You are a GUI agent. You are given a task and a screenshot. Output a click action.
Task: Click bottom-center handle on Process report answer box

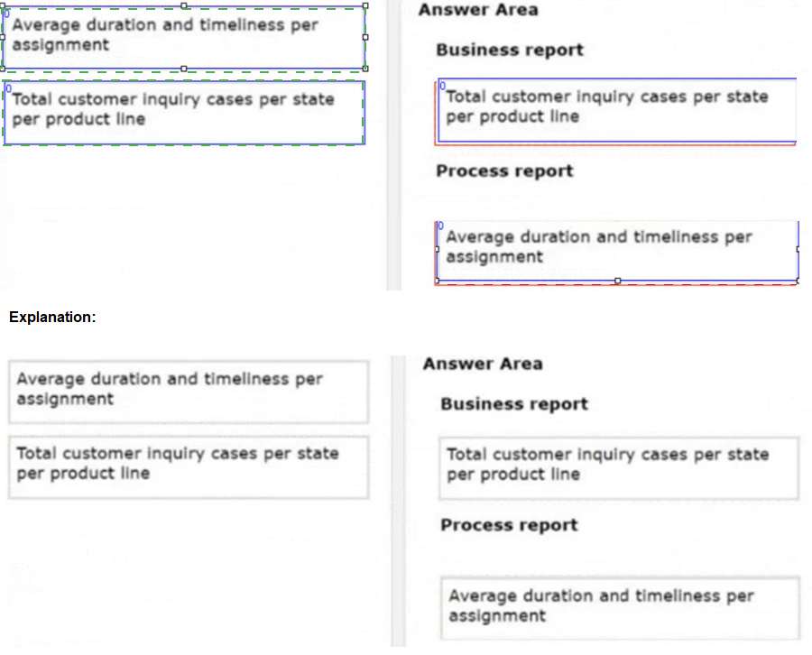(617, 281)
